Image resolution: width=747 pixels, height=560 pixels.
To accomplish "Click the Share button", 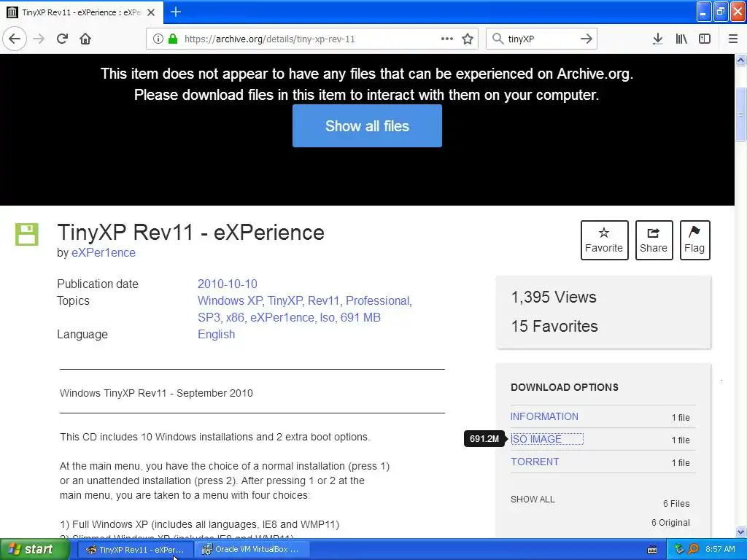I will pos(654,240).
